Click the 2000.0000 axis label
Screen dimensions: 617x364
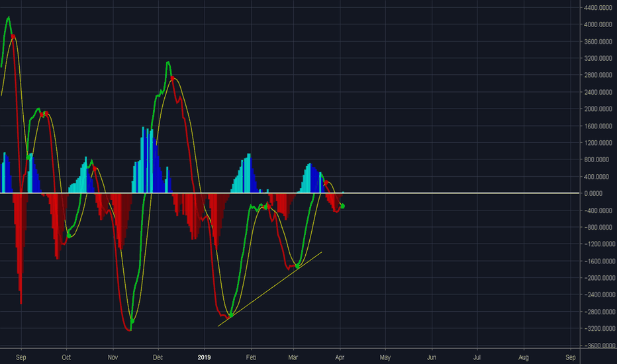pyautogui.click(x=598, y=109)
